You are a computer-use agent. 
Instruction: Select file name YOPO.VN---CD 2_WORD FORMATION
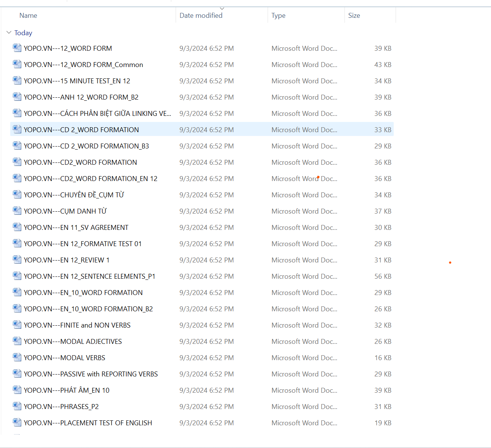click(x=81, y=130)
